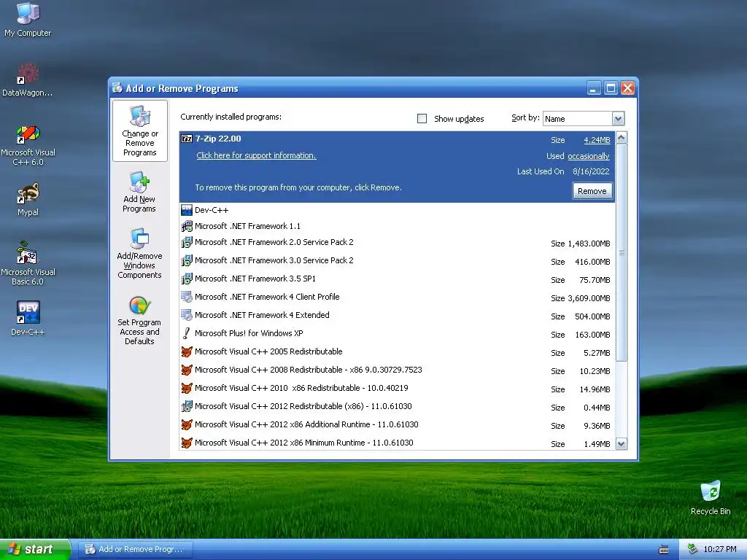Open Add/Remove Windows Components
Image resolution: width=747 pixels, height=560 pixels.
[x=139, y=253]
